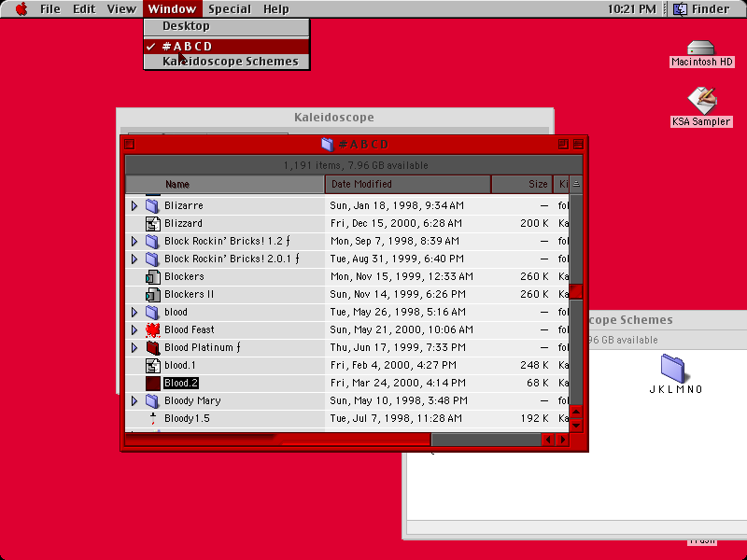747x560 pixels.
Task: Open the Edit menu
Action: (x=84, y=9)
